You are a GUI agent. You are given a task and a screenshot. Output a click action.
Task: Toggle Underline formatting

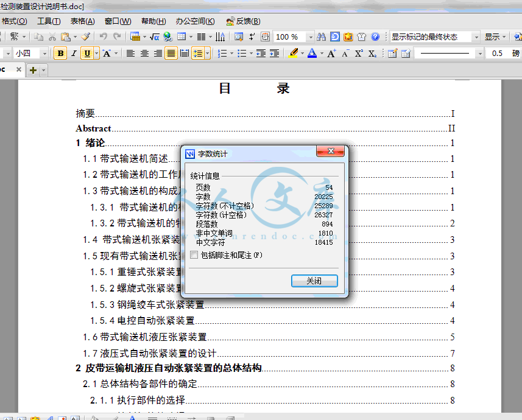(87, 53)
